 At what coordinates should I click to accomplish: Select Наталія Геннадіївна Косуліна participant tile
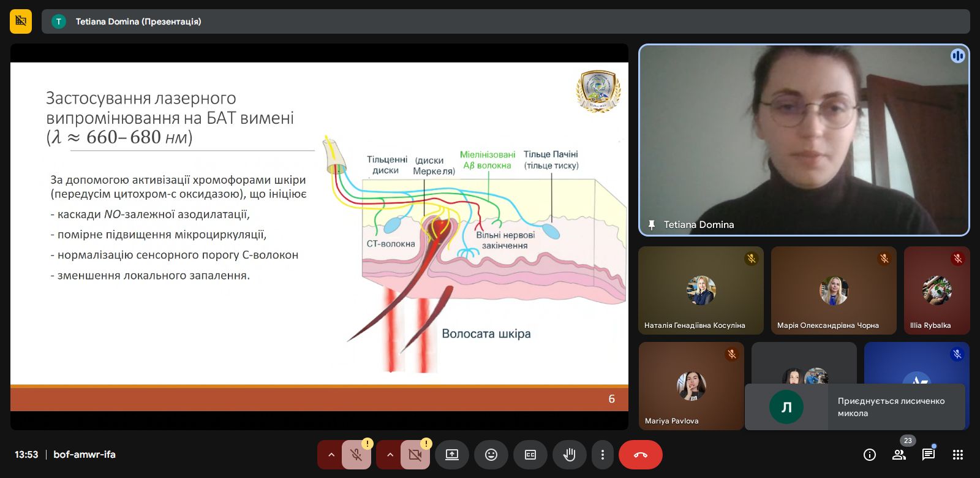[x=701, y=290]
